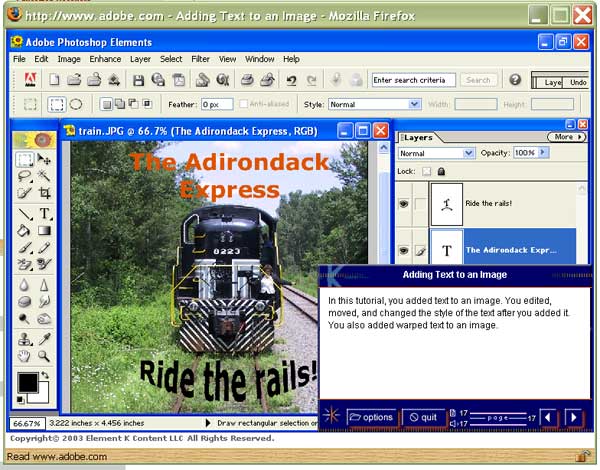
Task: Select the Zoom tool
Action: coord(44,356)
